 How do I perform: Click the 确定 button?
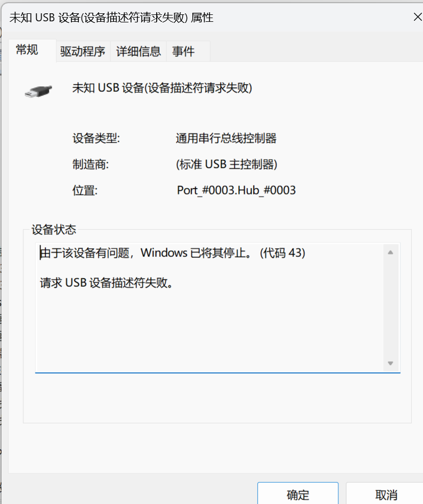pyautogui.click(x=298, y=494)
